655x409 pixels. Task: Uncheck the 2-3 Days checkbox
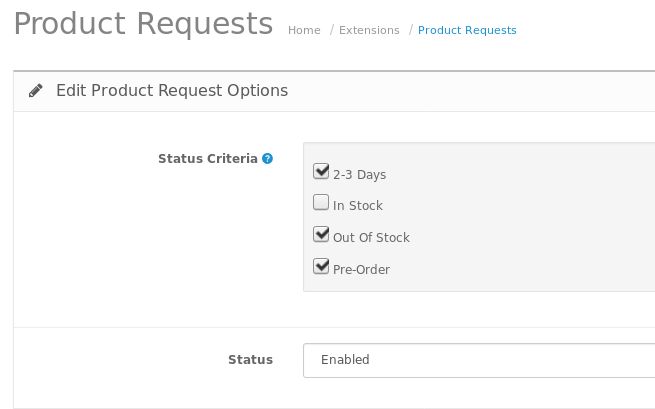(321, 171)
